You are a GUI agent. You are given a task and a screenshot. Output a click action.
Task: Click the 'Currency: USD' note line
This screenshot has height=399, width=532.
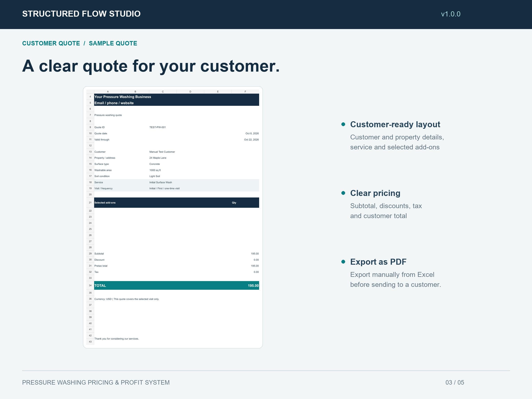pyautogui.click(x=127, y=299)
